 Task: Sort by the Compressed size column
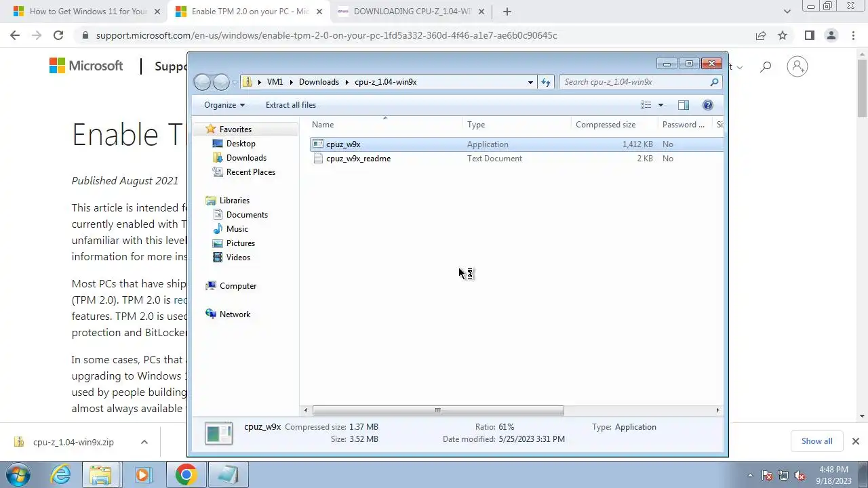point(614,125)
